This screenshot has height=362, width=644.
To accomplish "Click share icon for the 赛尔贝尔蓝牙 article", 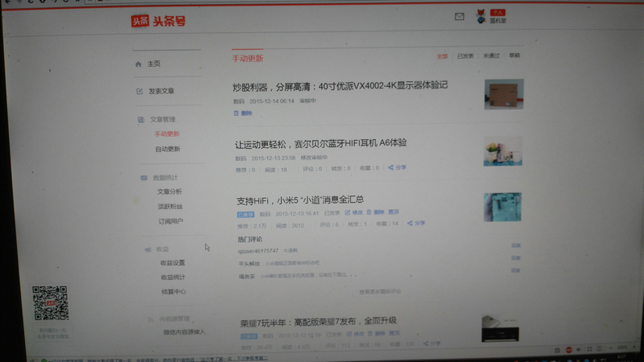I will pos(390,167).
